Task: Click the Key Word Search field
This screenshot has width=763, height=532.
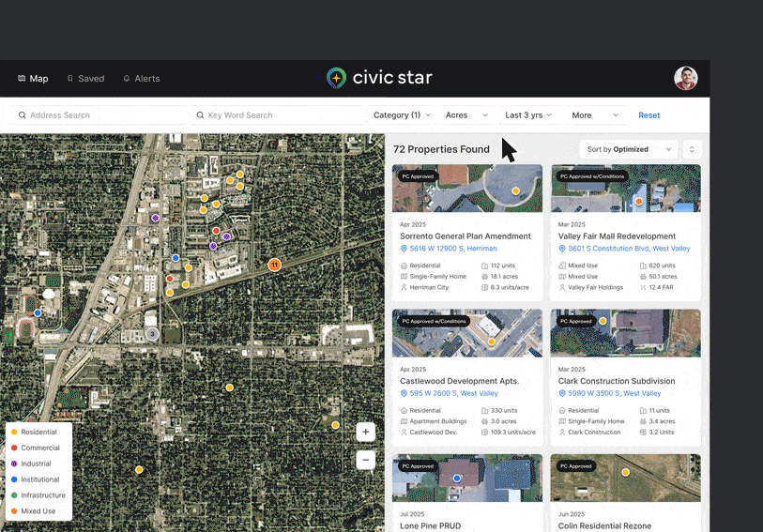Action: pos(277,115)
